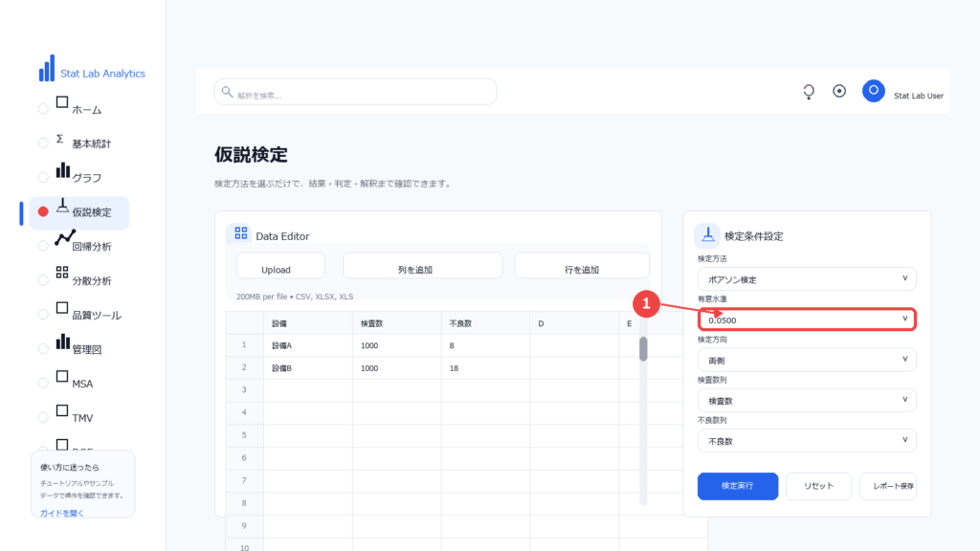Click the リセット button
This screenshot has width=980, height=551.
click(819, 486)
